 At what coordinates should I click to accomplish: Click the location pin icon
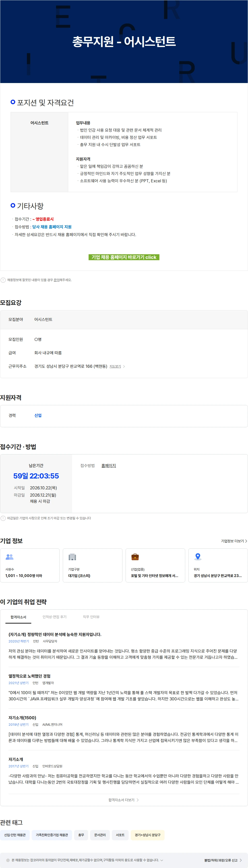[x=198, y=557]
